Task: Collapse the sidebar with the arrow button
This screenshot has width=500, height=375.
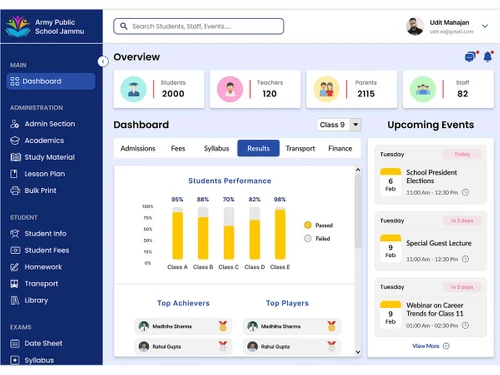Action: [103, 61]
